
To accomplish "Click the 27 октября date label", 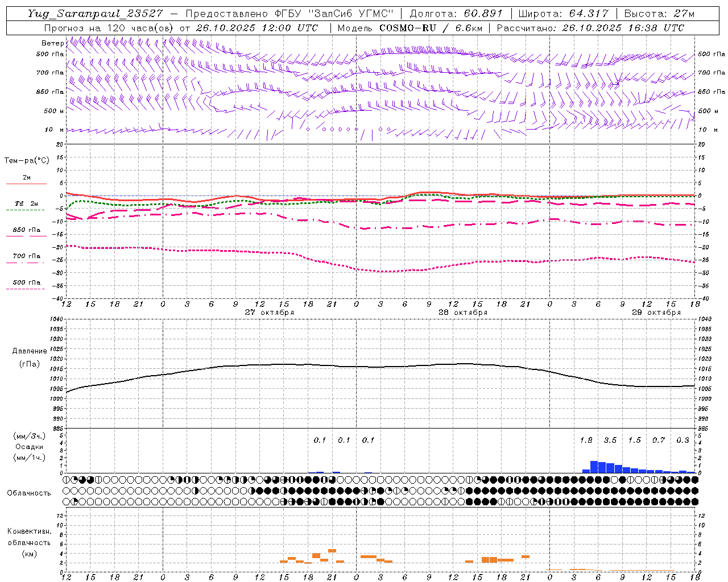I will [270, 313].
